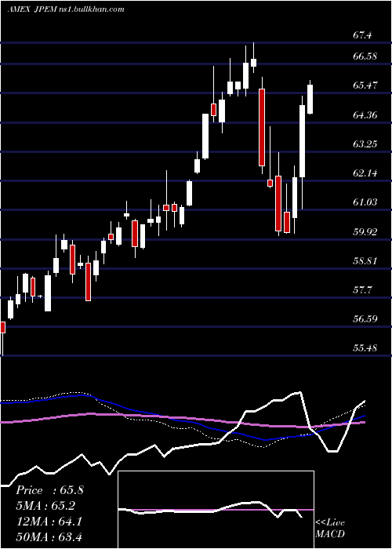Screen dimensions: 392x549
Task: Click the 57.7 price axis label
Action: (362, 289)
